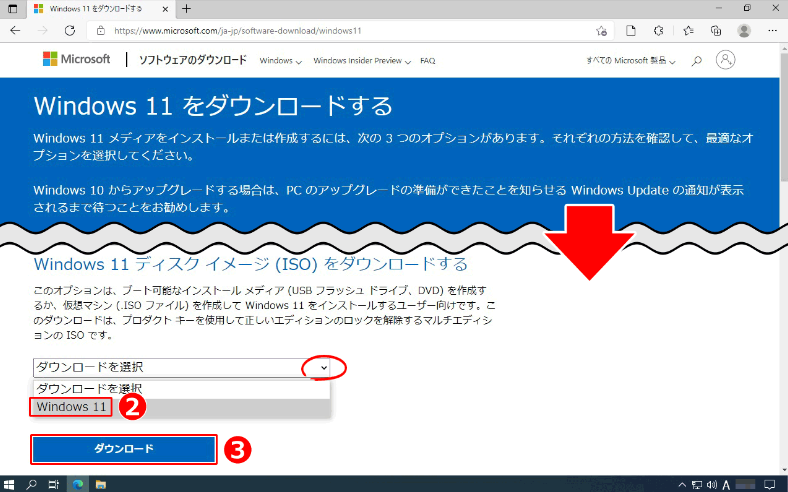The image size is (788, 492).
Task: Add page to favorites star icon
Action: [x=601, y=31]
